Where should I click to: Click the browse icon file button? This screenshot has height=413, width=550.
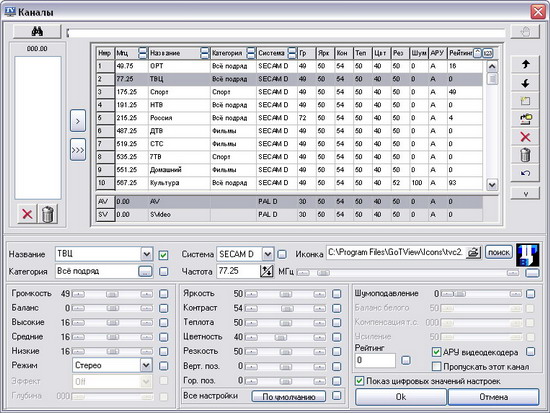(473, 252)
